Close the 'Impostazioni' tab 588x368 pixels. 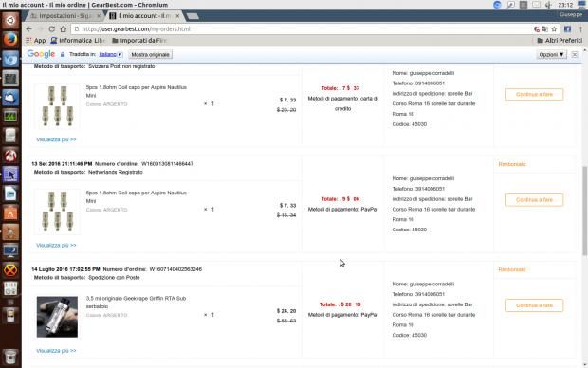[99, 16]
